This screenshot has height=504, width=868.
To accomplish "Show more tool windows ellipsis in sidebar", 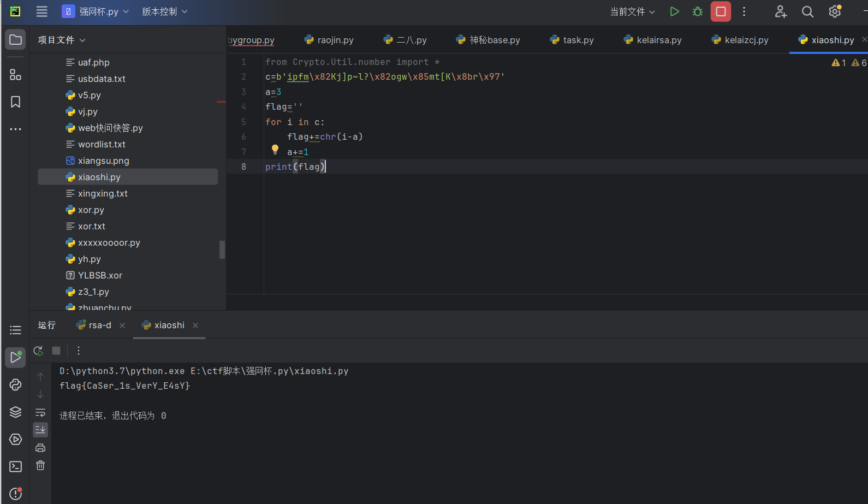I will coord(15,129).
